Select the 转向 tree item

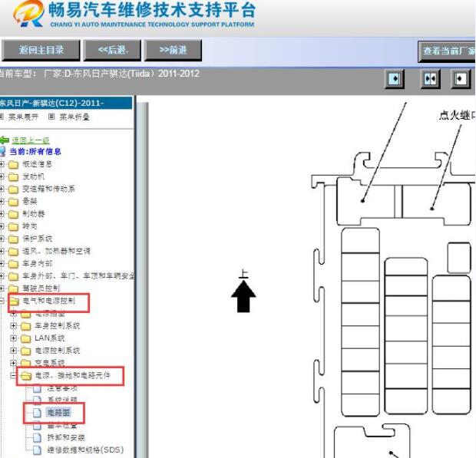click(x=30, y=226)
